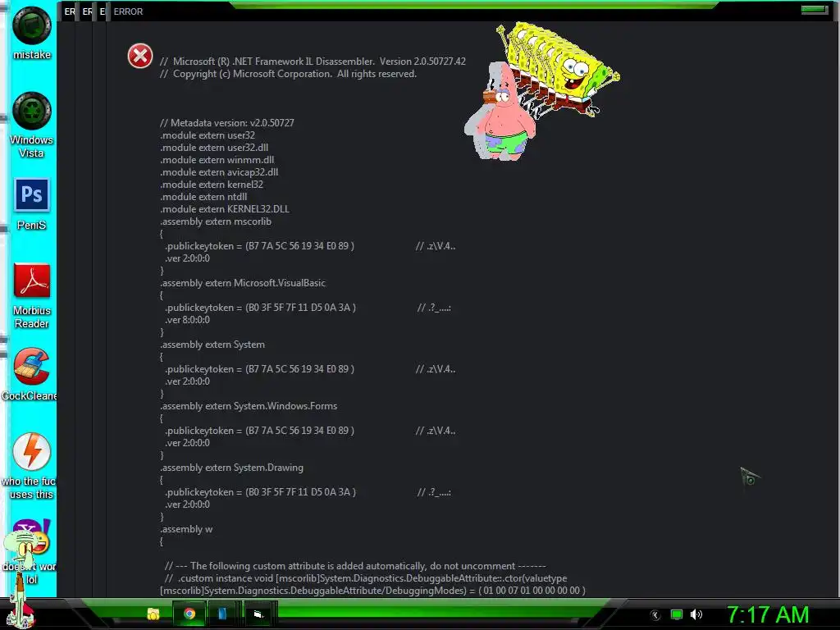The image size is (840, 630).
Task: Select the third stacked 'E' window title
Action: (103, 11)
